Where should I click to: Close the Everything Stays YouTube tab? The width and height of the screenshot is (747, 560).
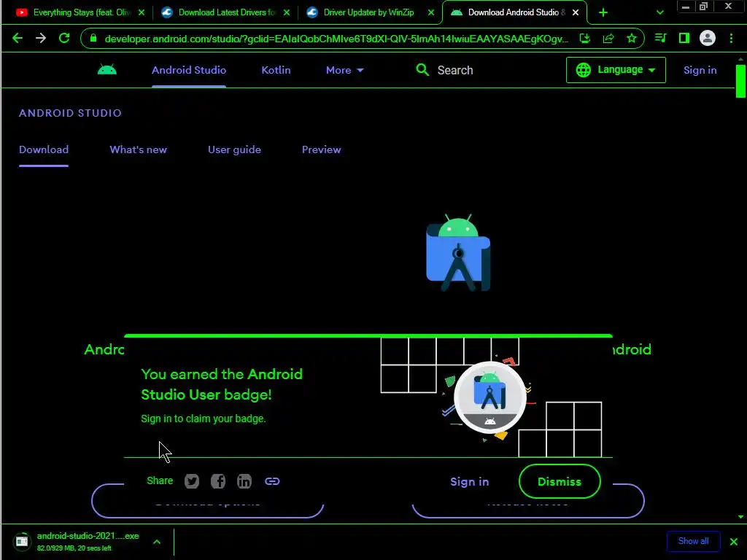pyautogui.click(x=142, y=13)
